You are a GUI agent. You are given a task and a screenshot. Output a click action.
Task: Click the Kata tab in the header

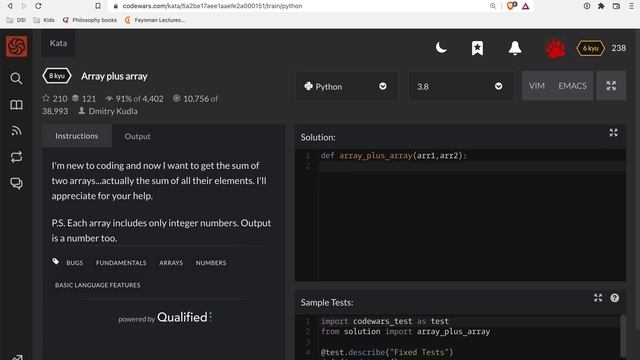click(58, 43)
